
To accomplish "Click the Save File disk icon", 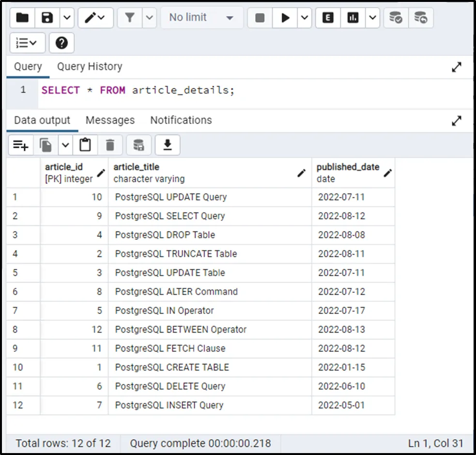I will pyautogui.click(x=47, y=18).
